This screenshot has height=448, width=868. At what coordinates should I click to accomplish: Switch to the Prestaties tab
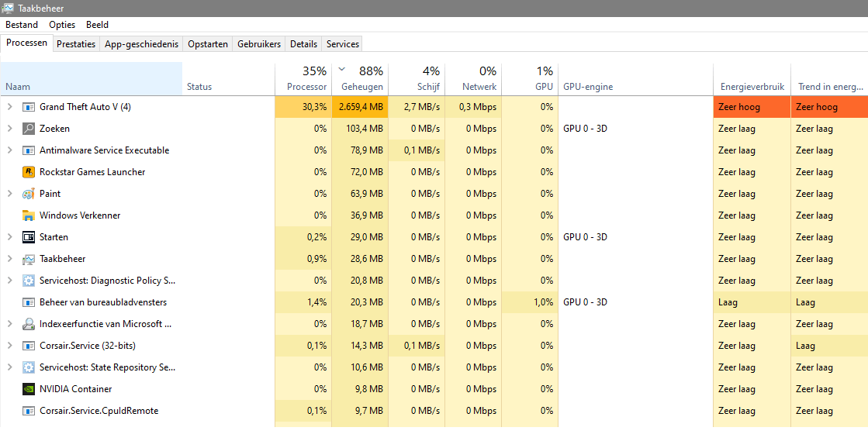pos(76,44)
